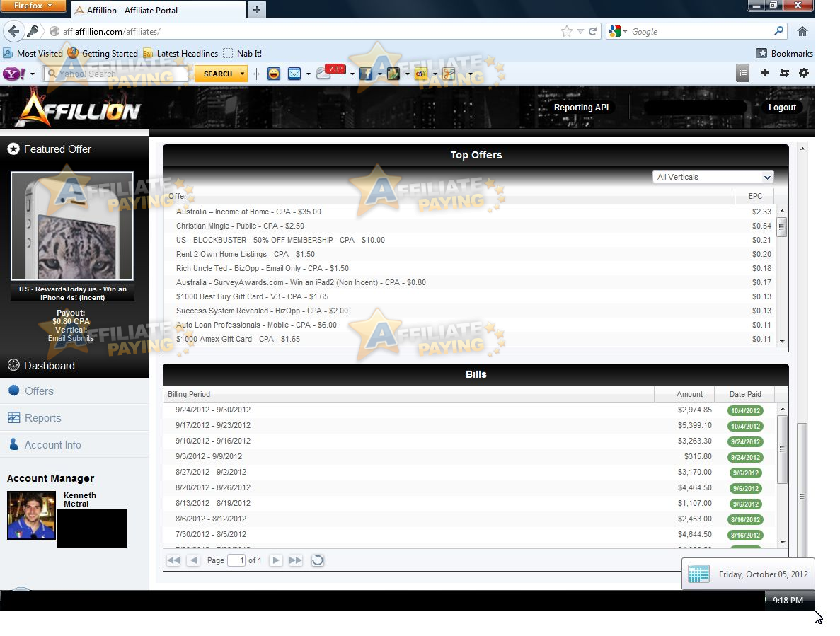Click the Yahoo! Search input field
This screenshot has width=840, height=636.
pyautogui.click(x=117, y=74)
